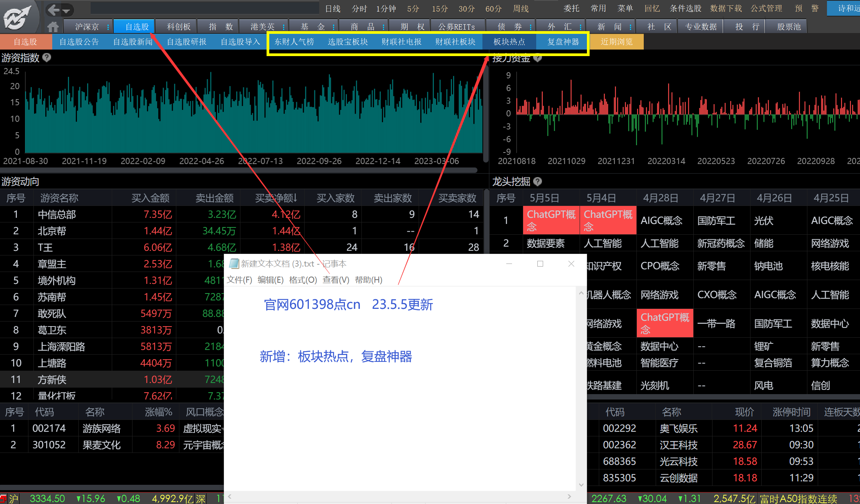
Task: Click the app logo in the corner
Action: click(x=17, y=17)
